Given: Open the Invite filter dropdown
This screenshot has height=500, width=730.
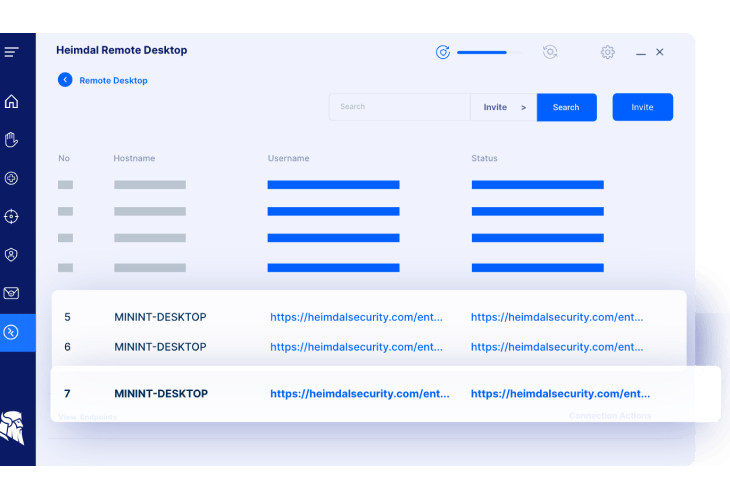Looking at the screenshot, I should (504, 107).
